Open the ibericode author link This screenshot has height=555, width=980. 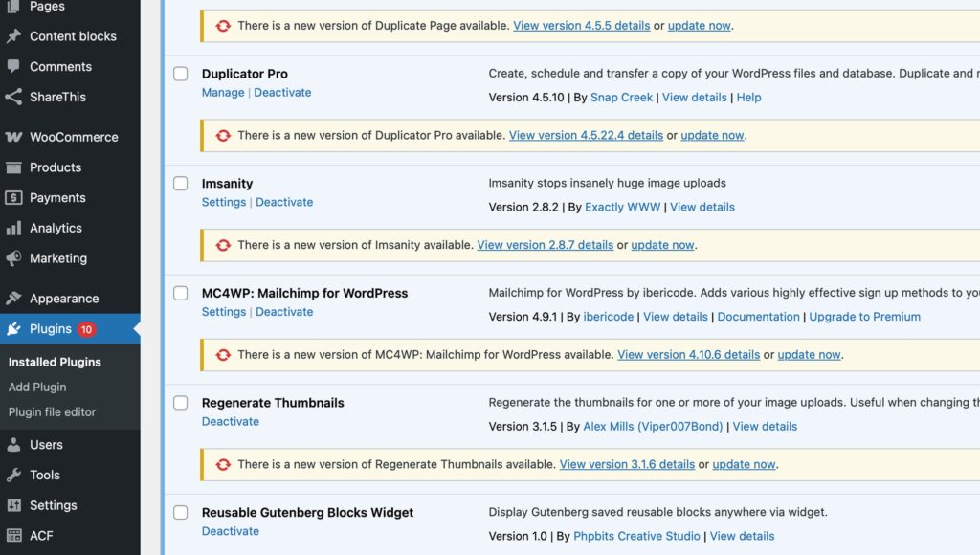(x=608, y=317)
